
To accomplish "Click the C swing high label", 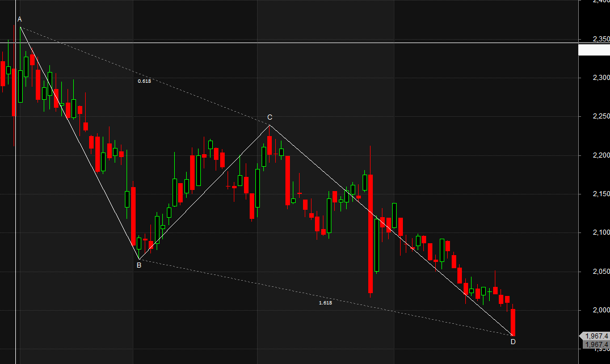I will point(270,117).
